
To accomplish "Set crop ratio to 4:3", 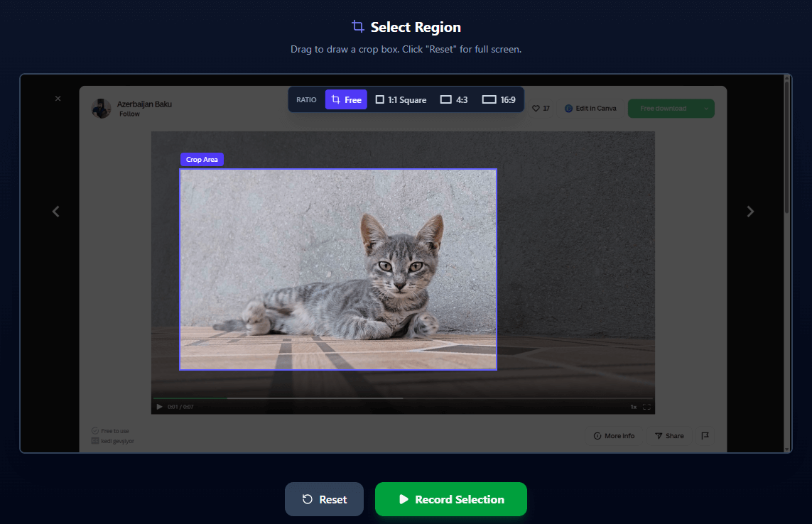I will point(454,99).
